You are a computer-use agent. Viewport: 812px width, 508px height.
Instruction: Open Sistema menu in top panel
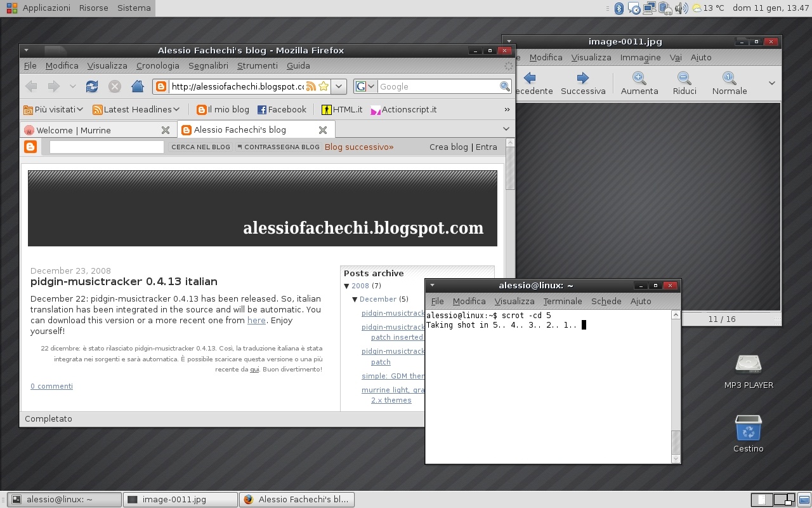pos(134,8)
